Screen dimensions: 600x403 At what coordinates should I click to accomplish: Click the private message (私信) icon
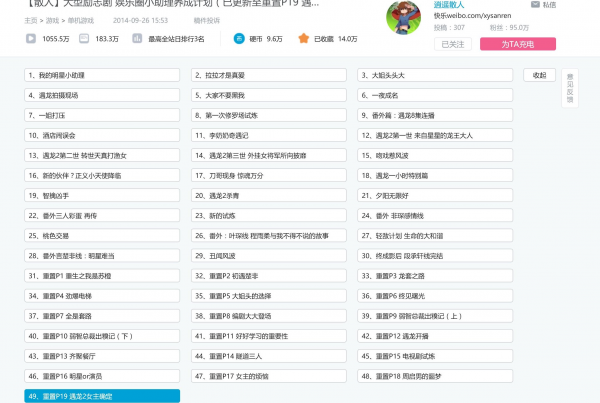click(x=536, y=5)
